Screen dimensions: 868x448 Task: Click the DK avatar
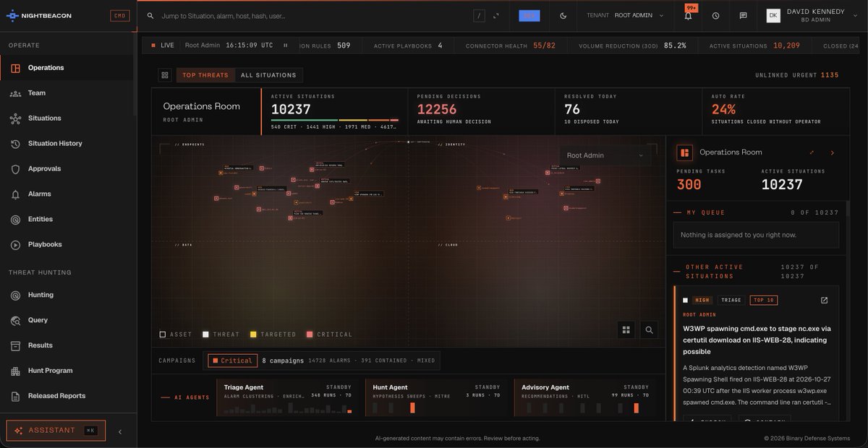click(x=773, y=15)
